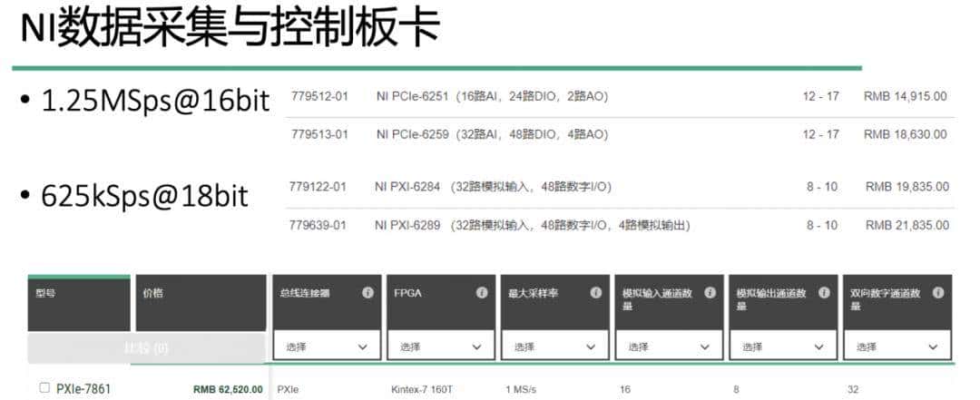Open the FPGA 选择 dropdown
The width and height of the screenshot is (980, 400).
[x=441, y=346]
